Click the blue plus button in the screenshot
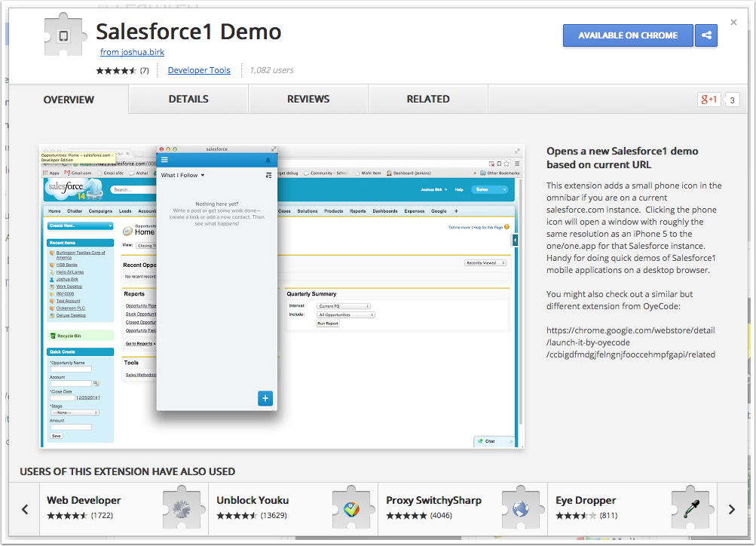 point(265,398)
